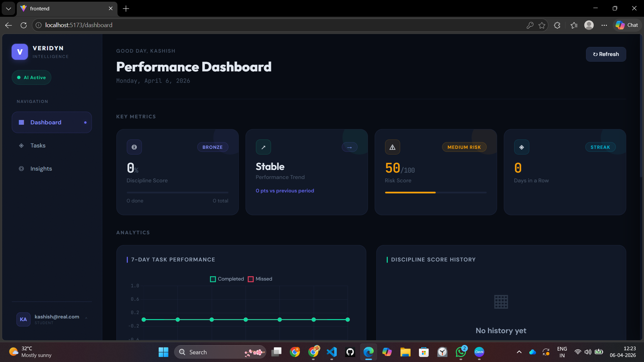
Task: Click the Risk Score progress bar
Action: point(436,192)
